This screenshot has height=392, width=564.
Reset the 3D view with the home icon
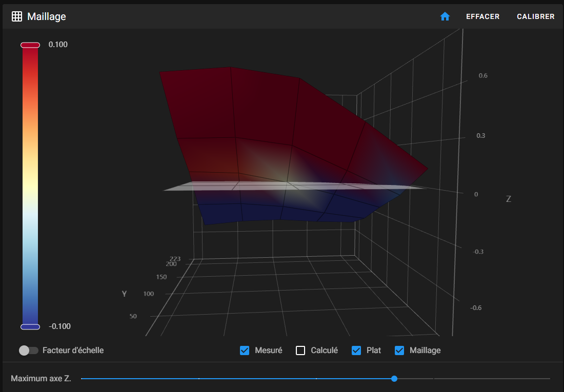click(x=445, y=16)
